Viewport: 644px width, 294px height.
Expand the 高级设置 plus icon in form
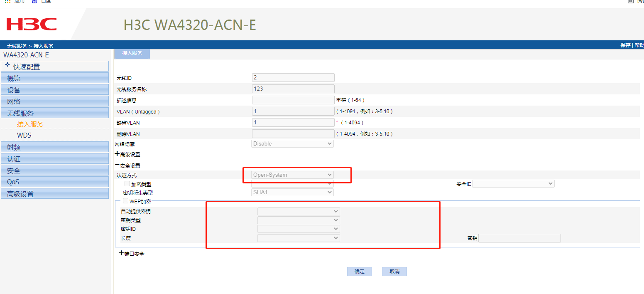click(x=117, y=154)
